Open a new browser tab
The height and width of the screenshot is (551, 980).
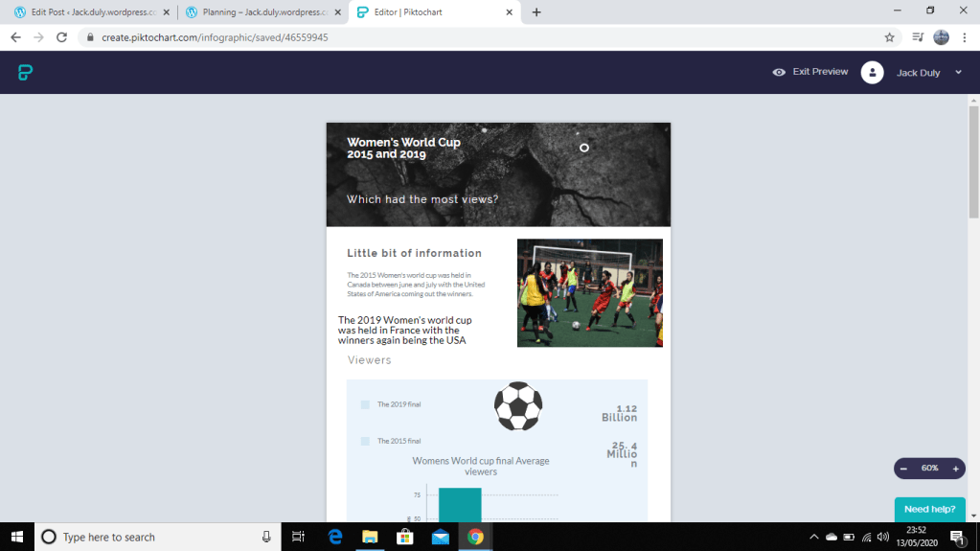(536, 12)
